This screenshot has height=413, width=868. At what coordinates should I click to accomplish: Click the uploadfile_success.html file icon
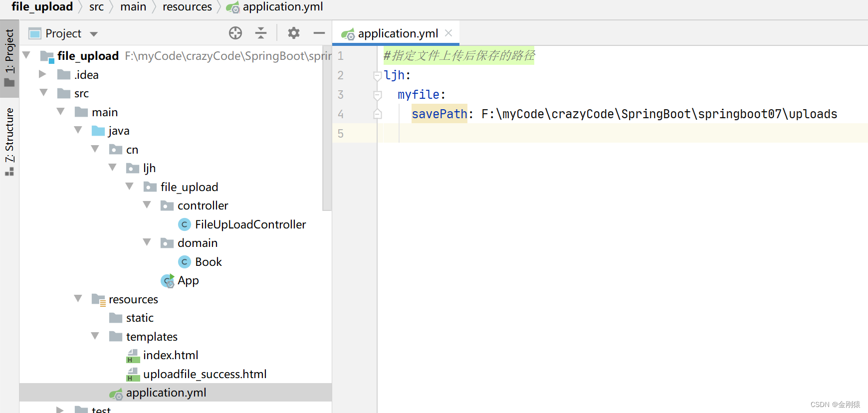click(x=133, y=374)
